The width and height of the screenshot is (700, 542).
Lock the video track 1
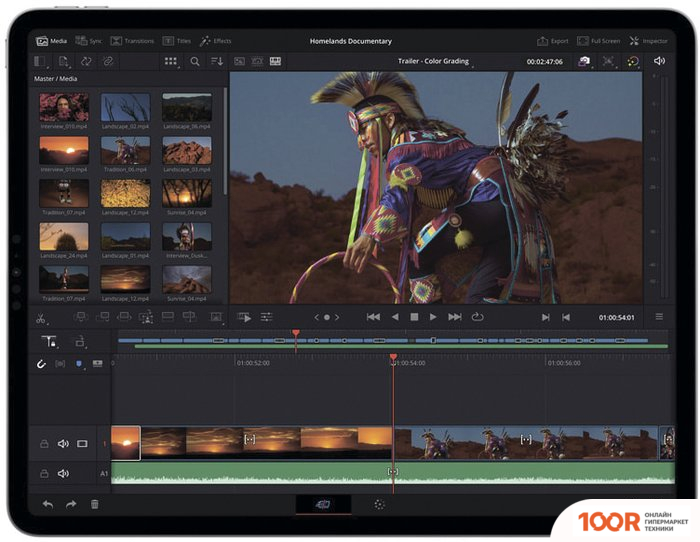tap(44, 444)
